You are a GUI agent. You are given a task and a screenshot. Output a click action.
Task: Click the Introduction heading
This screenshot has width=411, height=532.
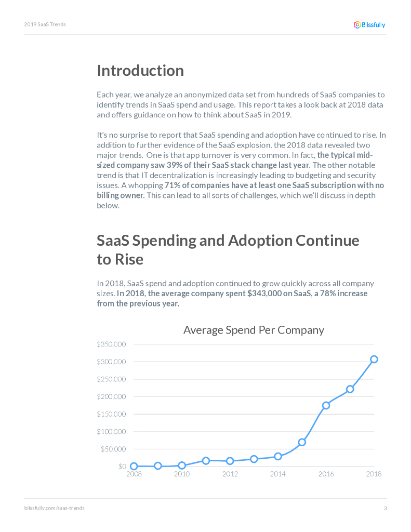click(140, 71)
